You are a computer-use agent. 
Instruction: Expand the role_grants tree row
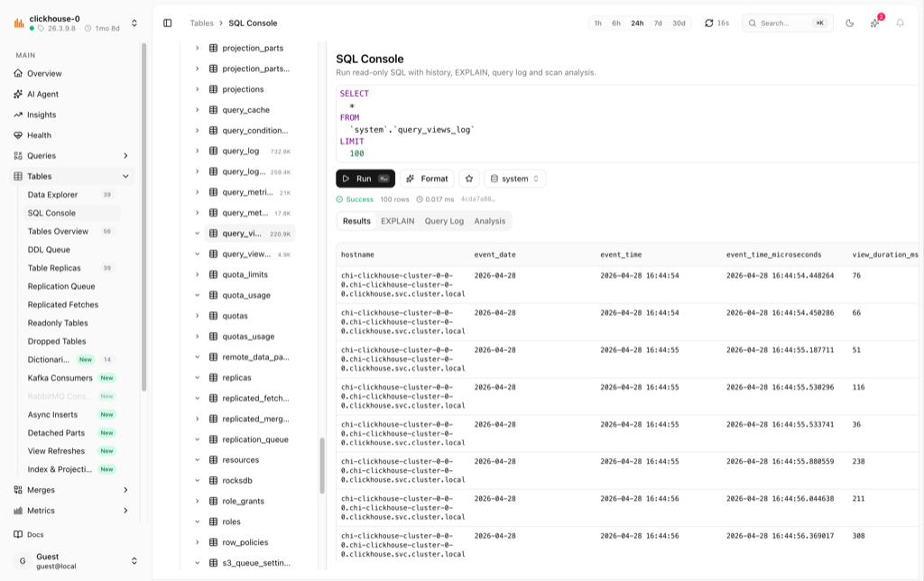pos(198,501)
